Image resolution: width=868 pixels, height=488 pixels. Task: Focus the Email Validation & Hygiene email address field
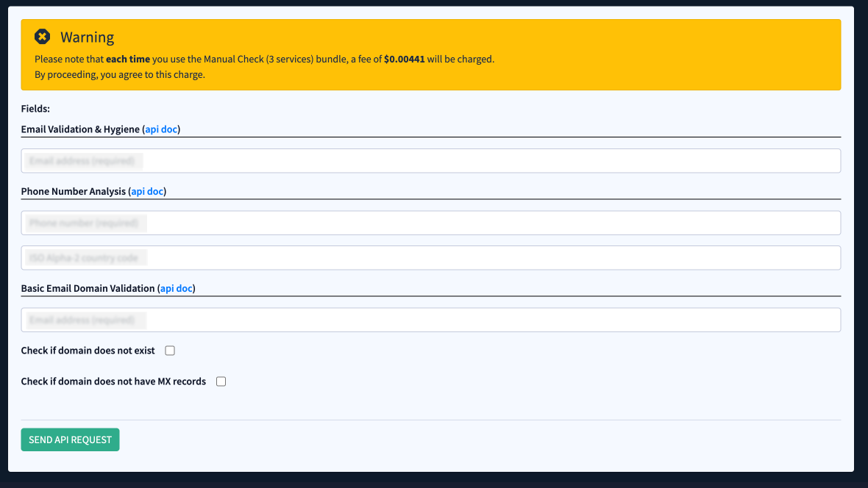(x=430, y=161)
